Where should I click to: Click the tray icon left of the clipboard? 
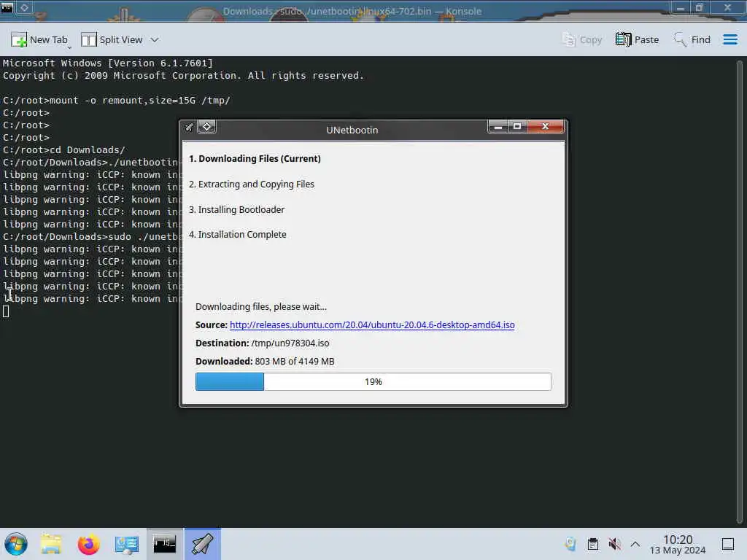pos(570,544)
